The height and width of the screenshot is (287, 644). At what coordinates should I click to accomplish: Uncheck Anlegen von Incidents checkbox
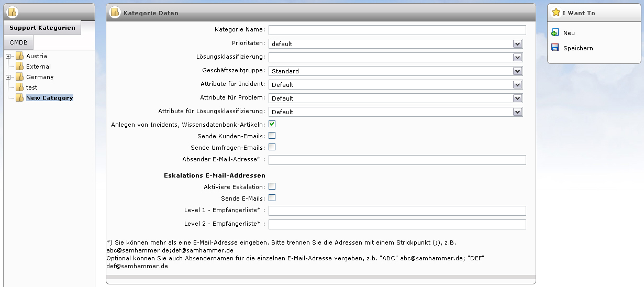click(272, 124)
